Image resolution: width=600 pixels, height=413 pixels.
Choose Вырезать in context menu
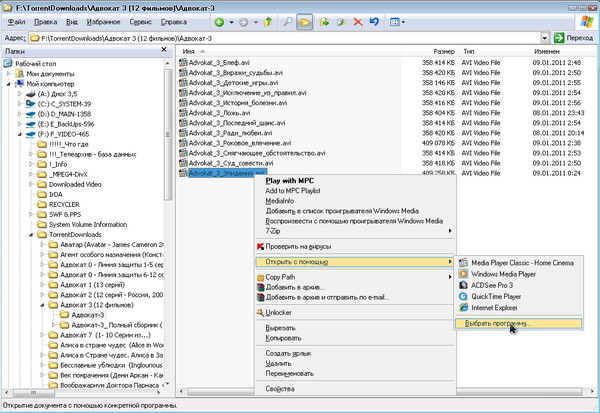click(280, 328)
